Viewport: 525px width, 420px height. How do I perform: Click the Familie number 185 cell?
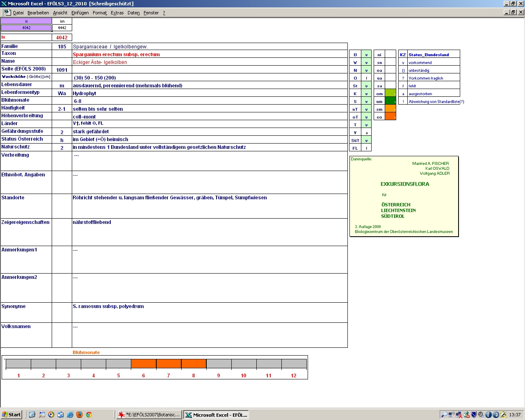point(62,46)
